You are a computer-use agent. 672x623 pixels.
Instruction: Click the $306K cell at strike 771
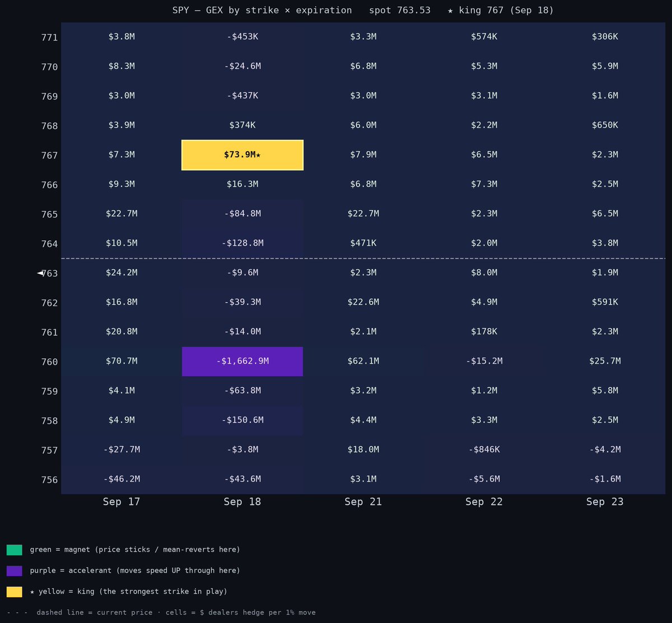pos(605,37)
